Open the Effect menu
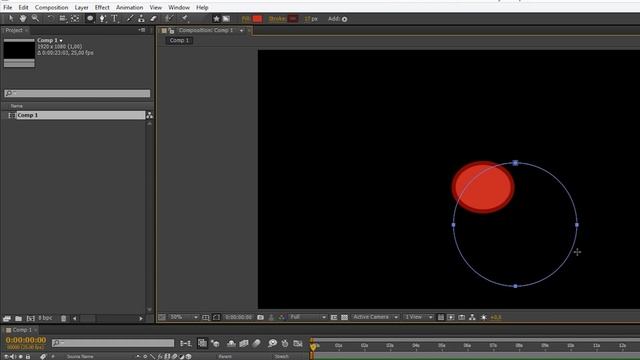The height and width of the screenshot is (360, 640). pyautogui.click(x=102, y=7)
